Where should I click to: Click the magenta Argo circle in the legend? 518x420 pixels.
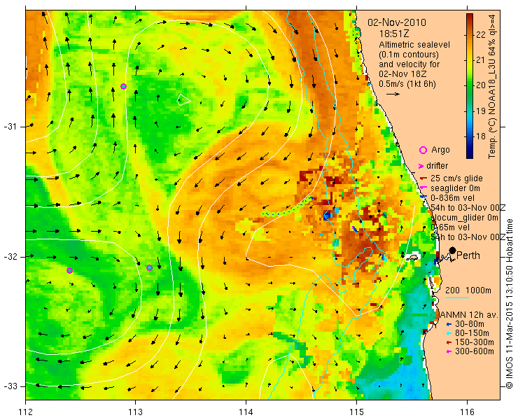(x=423, y=150)
